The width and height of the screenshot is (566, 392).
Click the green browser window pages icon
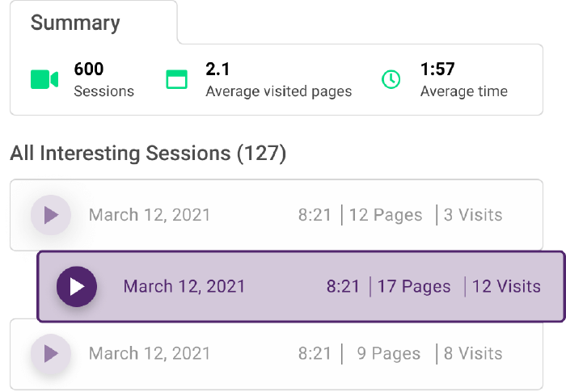(x=176, y=79)
